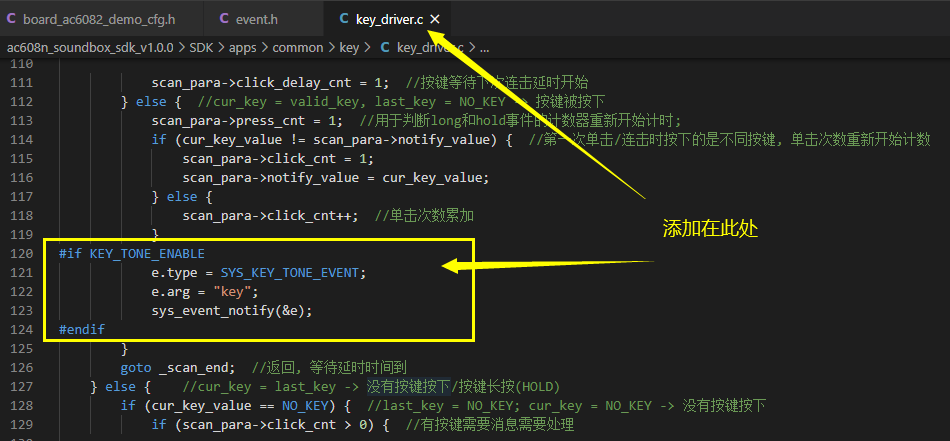Screen dimensions: 950x441
Task: Click #endif directive on line 124
Action: (x=82, y=329)
